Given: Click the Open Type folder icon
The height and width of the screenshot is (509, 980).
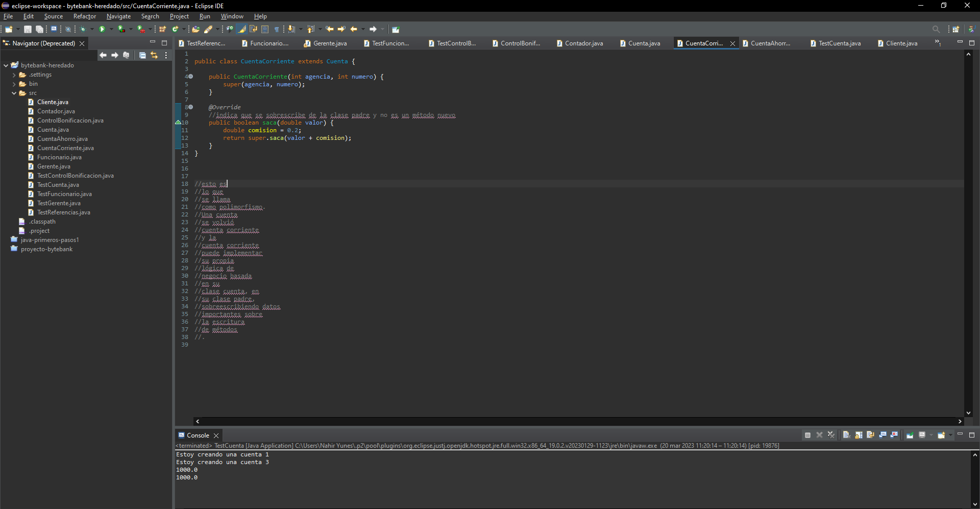Looking at the screenshot, I should (x=195, y=29).
